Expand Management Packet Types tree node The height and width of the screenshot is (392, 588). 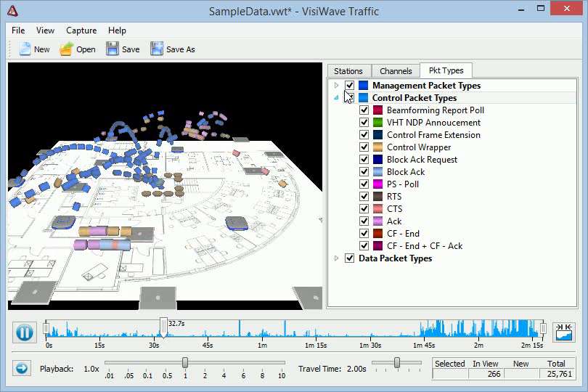[336, 86]
